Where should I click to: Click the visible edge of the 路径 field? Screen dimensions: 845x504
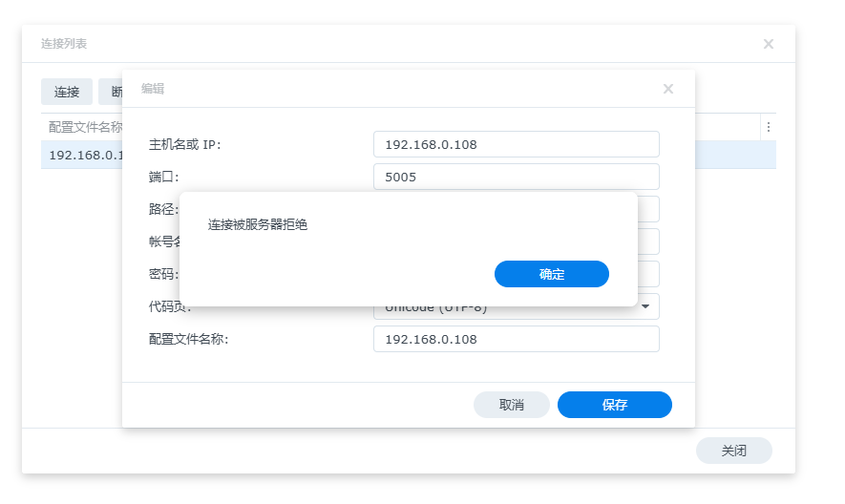click(x=648, y=209)
